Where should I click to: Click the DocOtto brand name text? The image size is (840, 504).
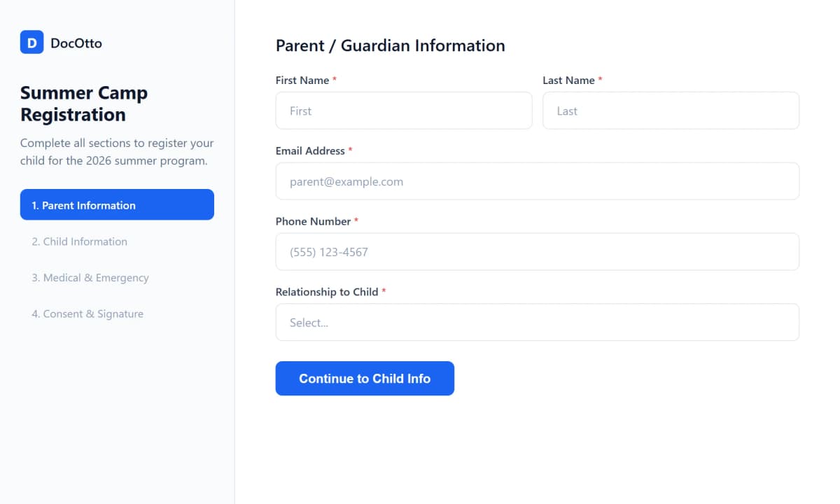click(x=76, y=43)
